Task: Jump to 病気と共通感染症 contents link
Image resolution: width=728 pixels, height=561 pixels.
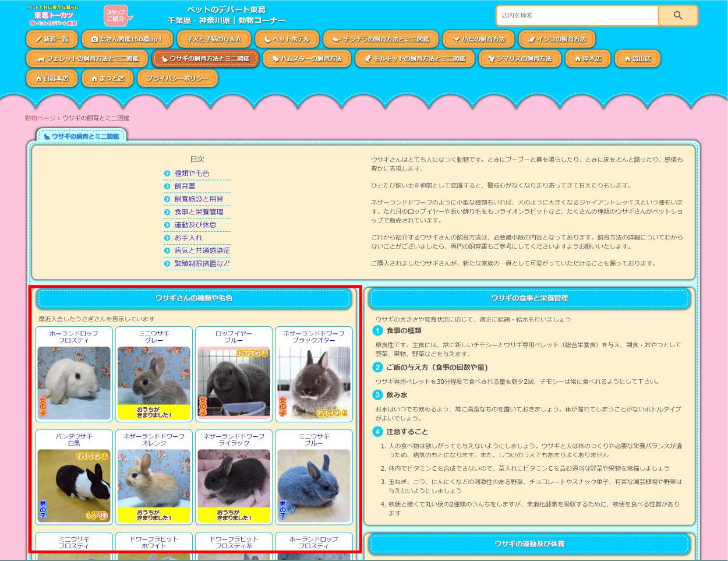Action: click(x=202, y=250)
